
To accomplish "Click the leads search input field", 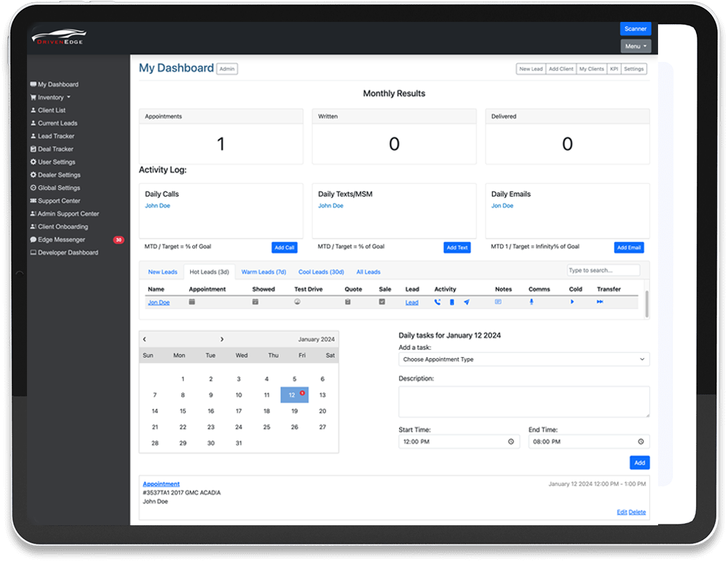I will 603,270.
